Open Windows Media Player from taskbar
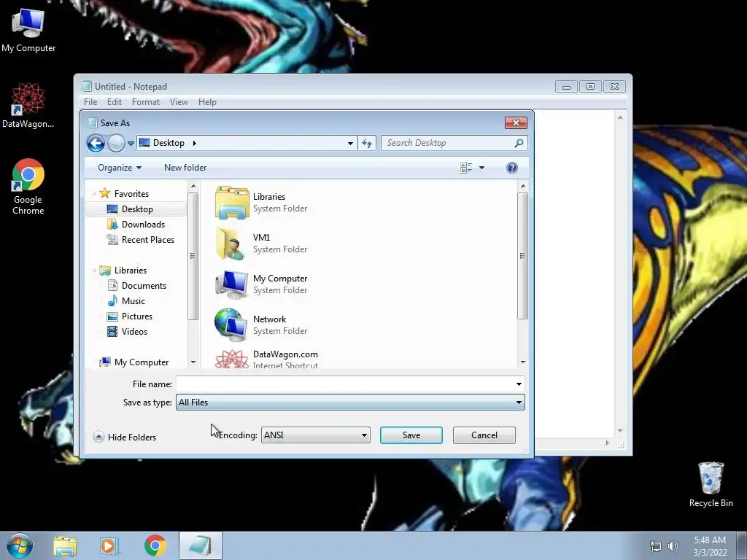 (109, 545)
